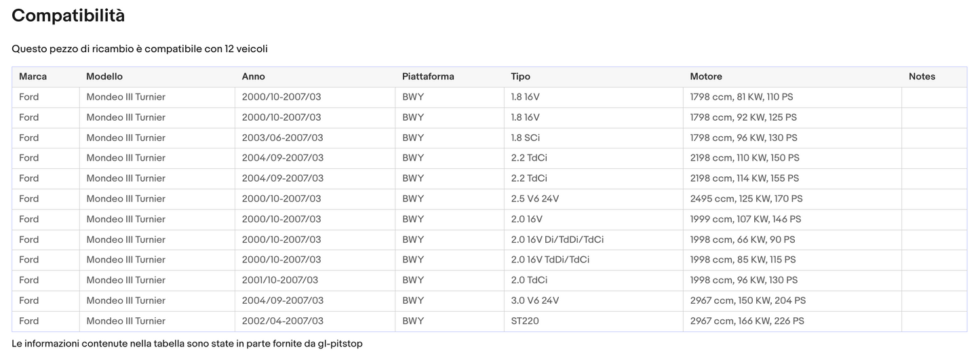This screenshot has height=362, width=980.
Task: Click the 2002/04-2007/03 year cell
Action: click(x=282, y=321)
